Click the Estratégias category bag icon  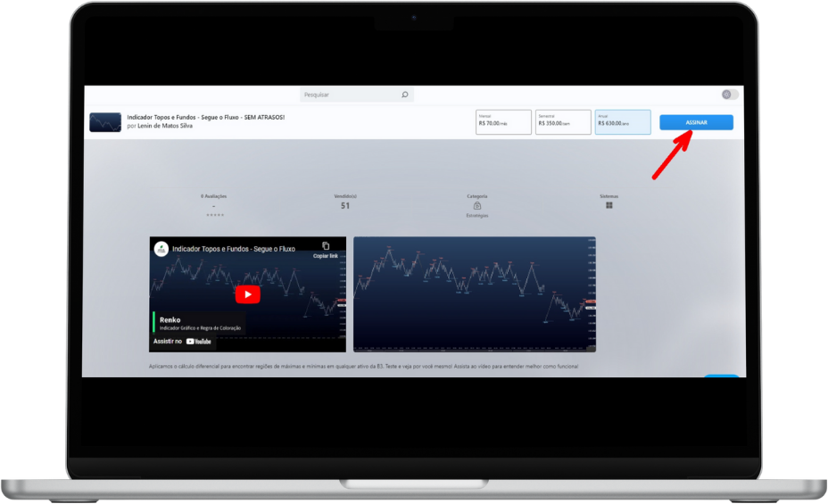click(x=477, y=205)
